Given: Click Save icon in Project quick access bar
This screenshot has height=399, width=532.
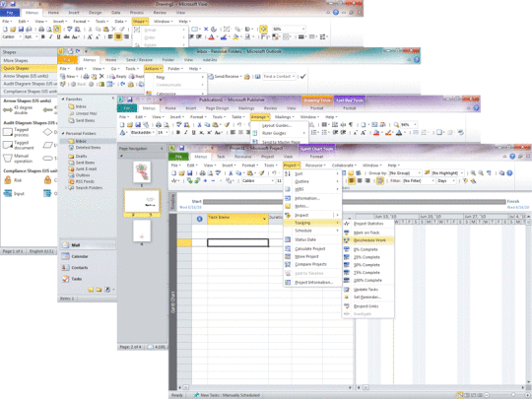Looking at the screenshot, I should pos(181,148).
